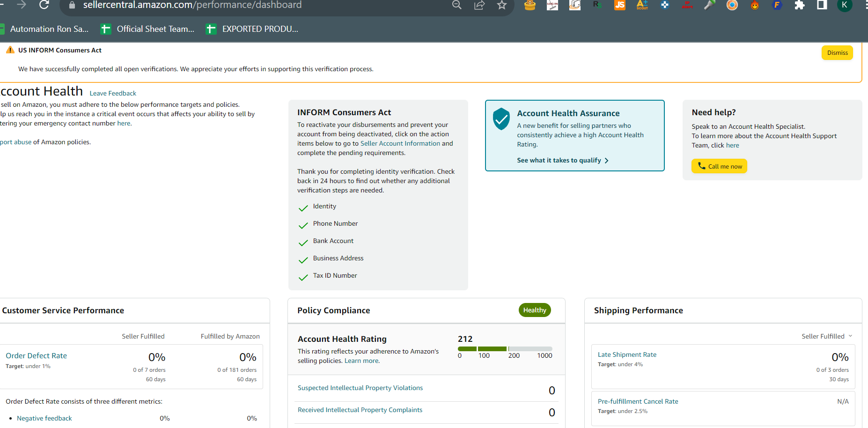The width and height of the screenshot is (868, 428).
Task: Click See what it takes to qualify
Action: (x=563, y=160)
